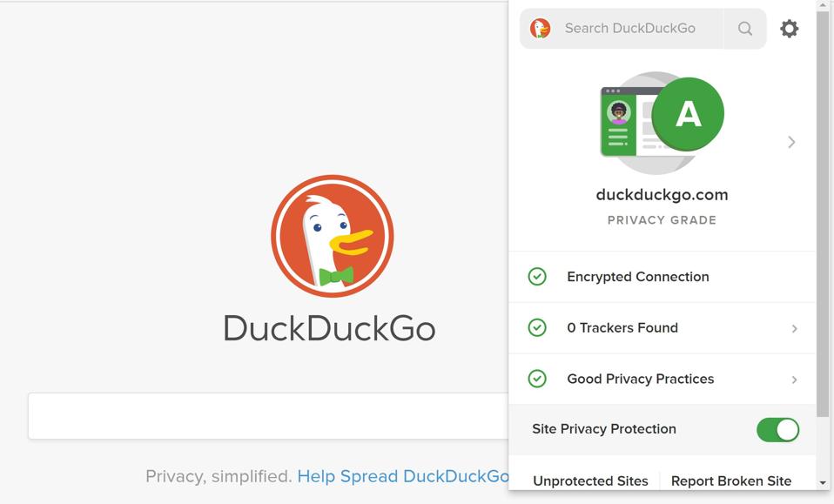Screen dimensions: 834x504
Task: Expand the Trackers Found chevron
Action: 794,328
